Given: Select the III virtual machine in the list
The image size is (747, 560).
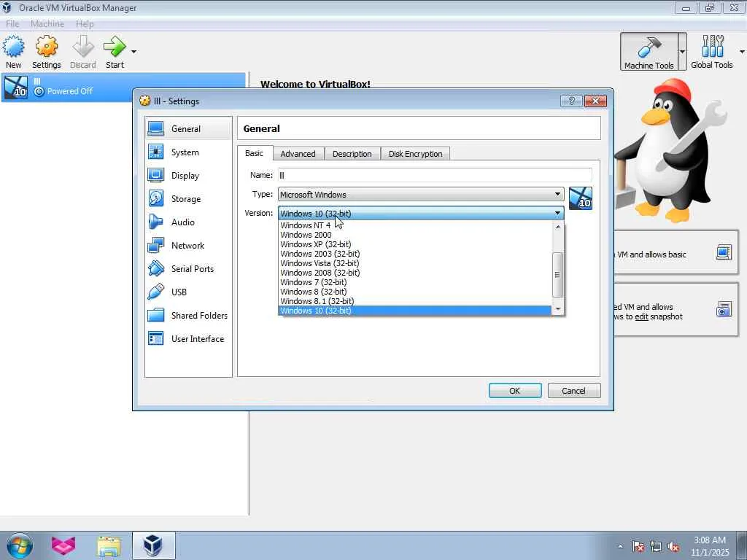Looking at the screenshot, I should pyautogui.click(x=123, y=87).
